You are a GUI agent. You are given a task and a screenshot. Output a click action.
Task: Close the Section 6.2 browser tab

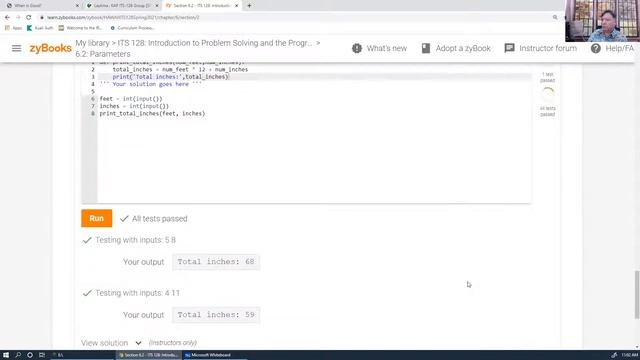click(x=236, y=6)
